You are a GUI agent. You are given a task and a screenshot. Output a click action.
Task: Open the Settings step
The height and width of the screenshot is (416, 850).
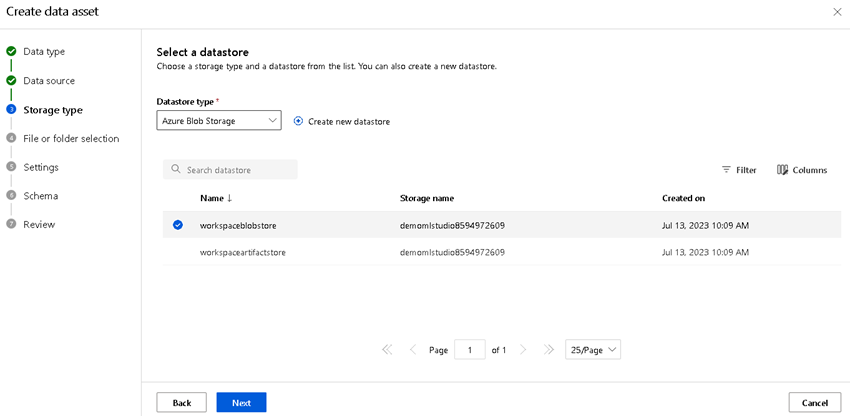click(x=41, y=167)
